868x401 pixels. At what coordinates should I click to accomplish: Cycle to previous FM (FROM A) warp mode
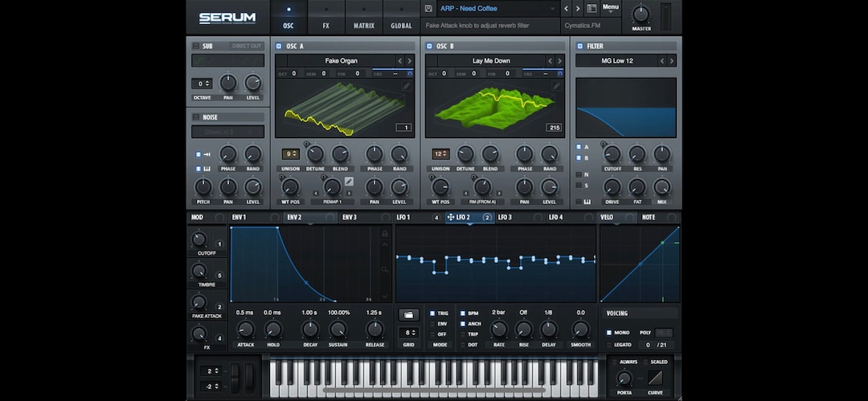click(466, 194)
